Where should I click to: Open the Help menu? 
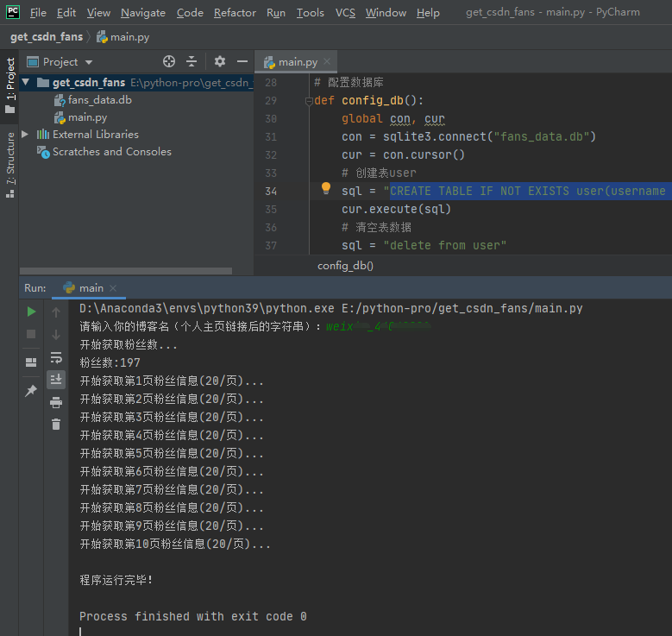tap(428, 13)
